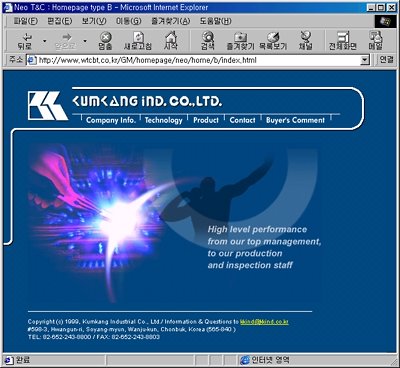Open the 즐겨찾기(A) menu
The width and height of the screenshot is (400, 368).
click(171, 21)
